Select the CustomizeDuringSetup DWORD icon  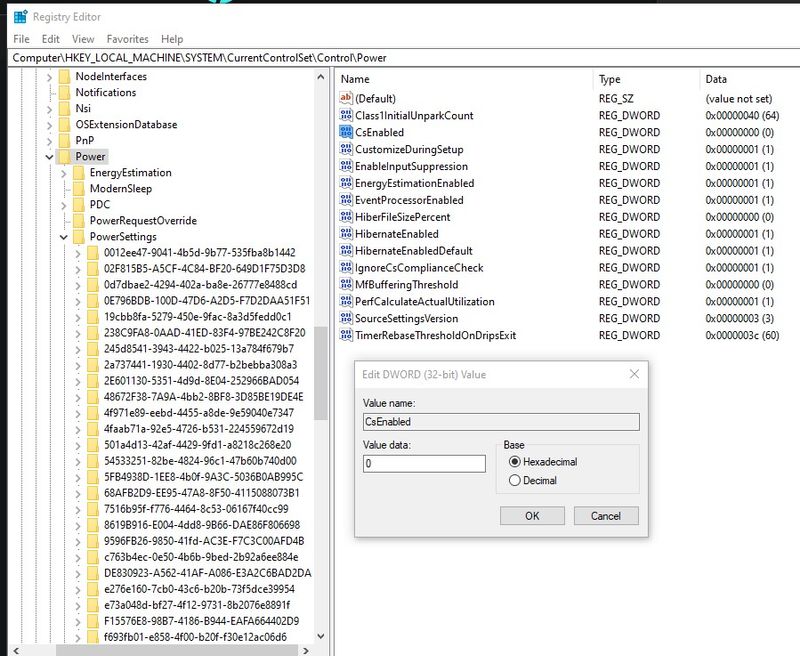pyautogui.click(x=346, y=149)
